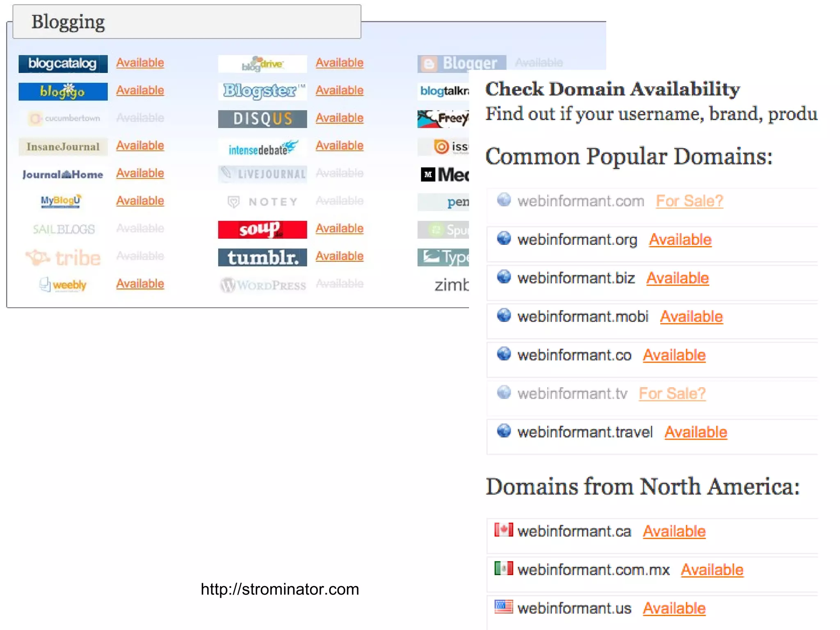Viewport: 840px width, 630px height.
Task: Click Available link for webinformant.org
Action: point(680,240)
